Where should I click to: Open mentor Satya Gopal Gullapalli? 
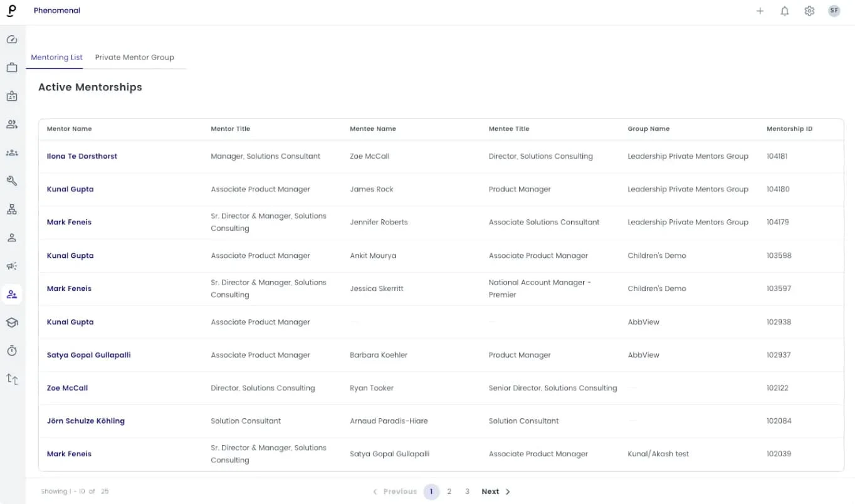pyautogui.click(x=89, y=355)
